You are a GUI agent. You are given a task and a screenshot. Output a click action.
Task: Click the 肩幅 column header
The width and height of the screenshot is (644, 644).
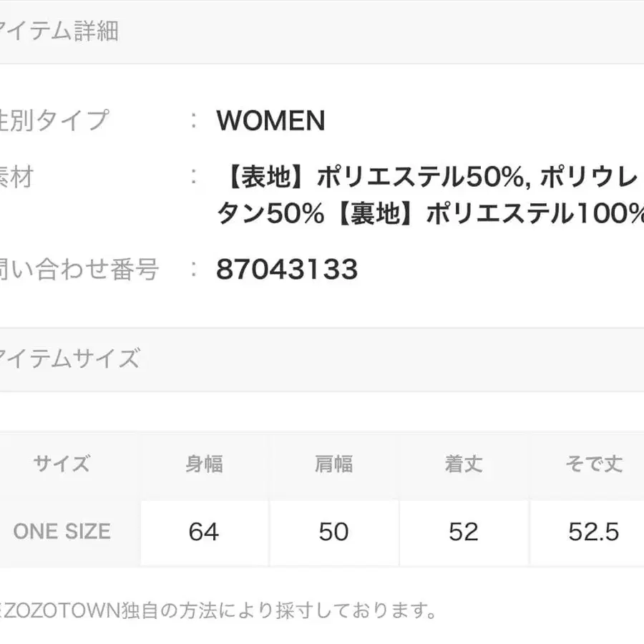coord(333,464)
